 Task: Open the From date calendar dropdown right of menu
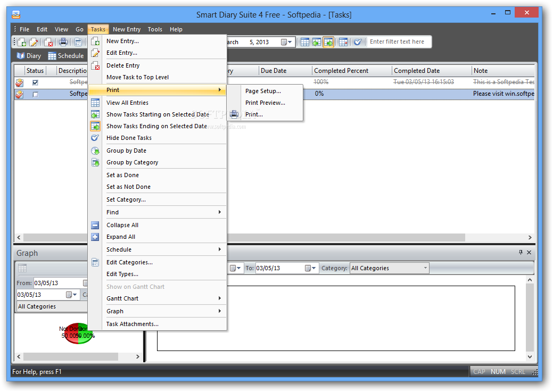(235, 268)
